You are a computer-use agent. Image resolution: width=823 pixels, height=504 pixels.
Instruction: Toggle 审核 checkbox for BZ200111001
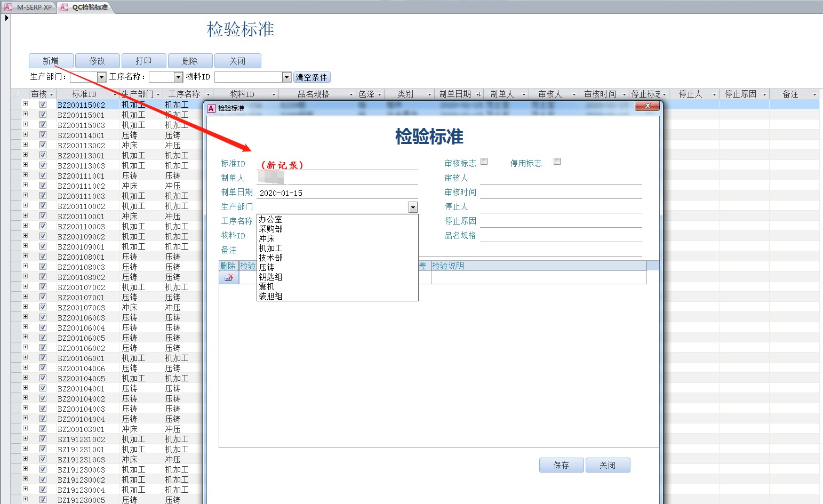[x=43, y=175]
